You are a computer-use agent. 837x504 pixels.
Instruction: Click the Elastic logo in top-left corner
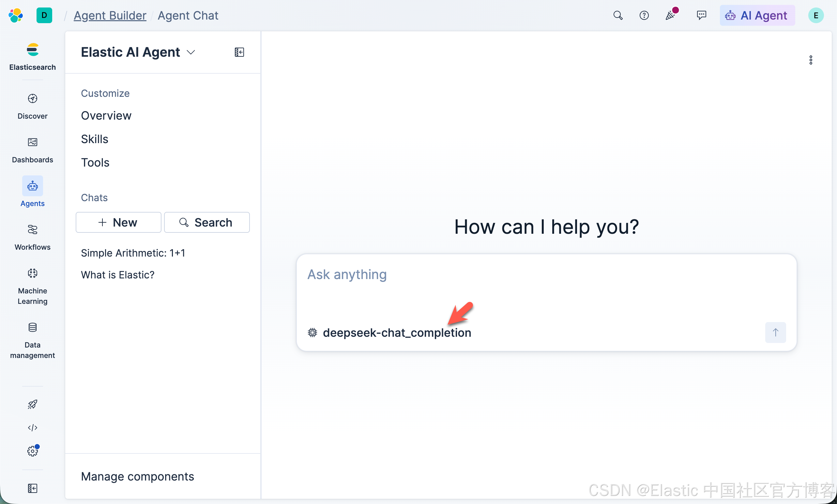point(16,15)
